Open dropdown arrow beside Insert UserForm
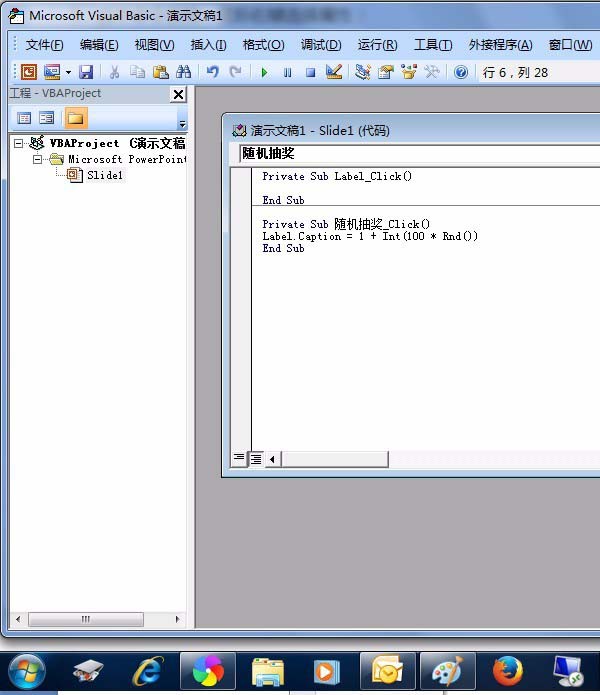 (68, 72)
